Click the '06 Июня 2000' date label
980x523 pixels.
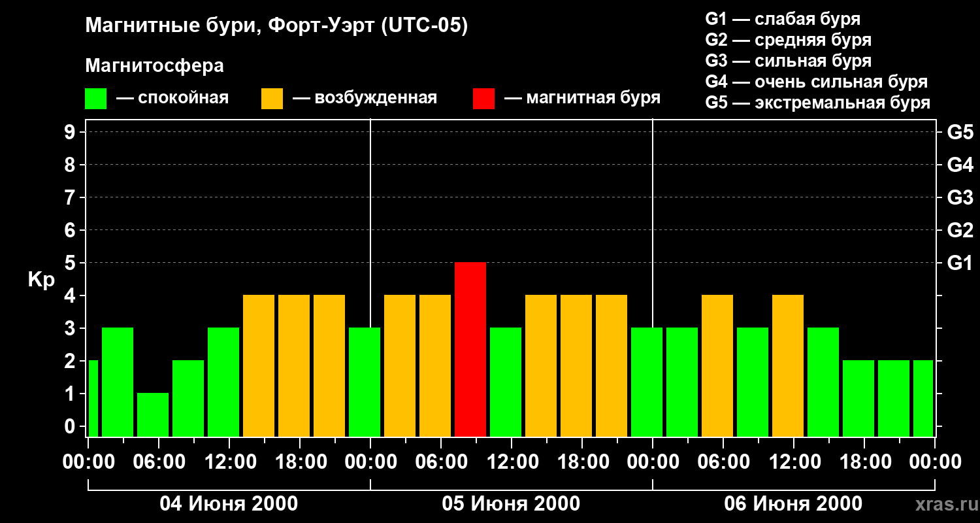(793, 504)
